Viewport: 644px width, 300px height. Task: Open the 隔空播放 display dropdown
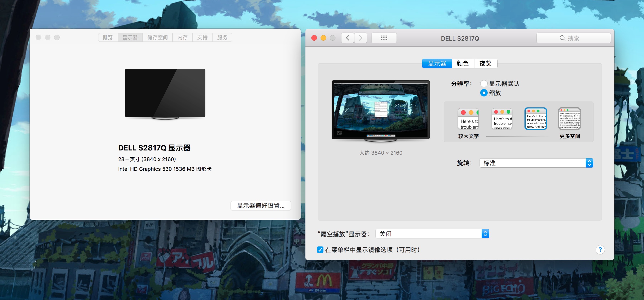432,234
